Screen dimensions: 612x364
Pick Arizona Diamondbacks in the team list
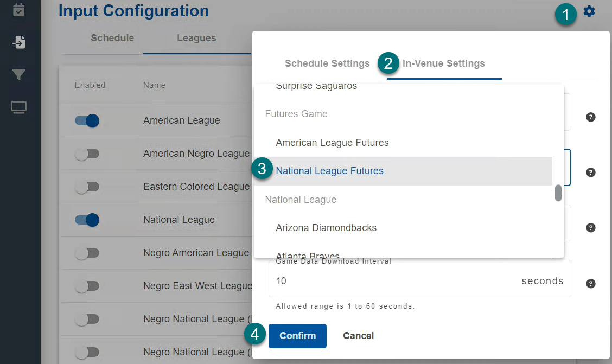(326, 228)
